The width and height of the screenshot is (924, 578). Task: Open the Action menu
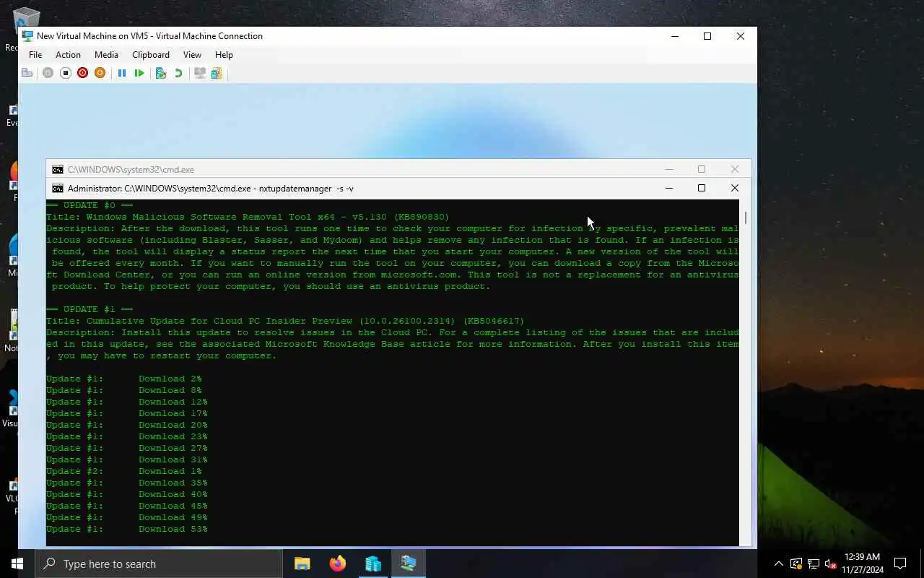68,55
